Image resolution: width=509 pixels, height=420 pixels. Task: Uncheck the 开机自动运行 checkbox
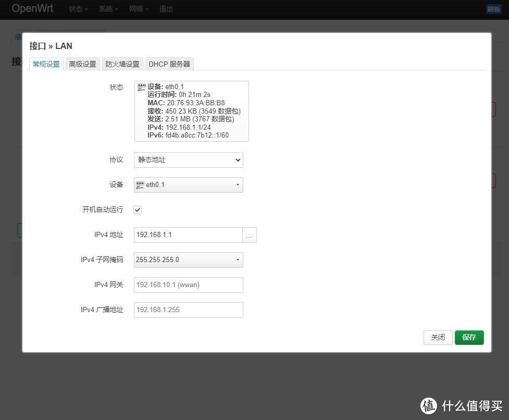(138, 209)
